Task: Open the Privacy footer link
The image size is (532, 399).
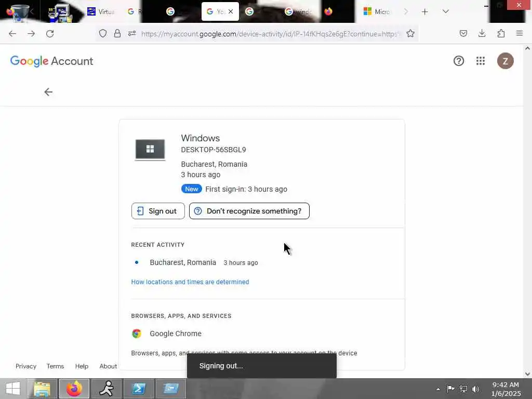Action: coord(26,366)
